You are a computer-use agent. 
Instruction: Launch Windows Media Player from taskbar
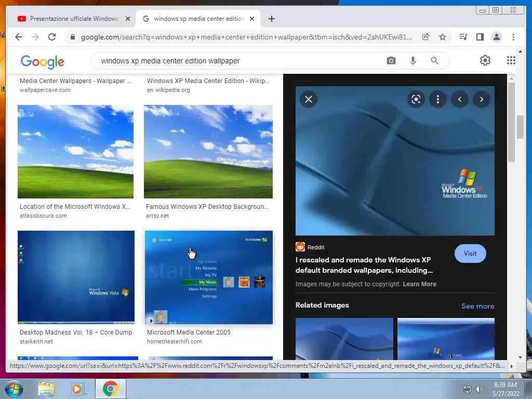[x=77, y=389]
